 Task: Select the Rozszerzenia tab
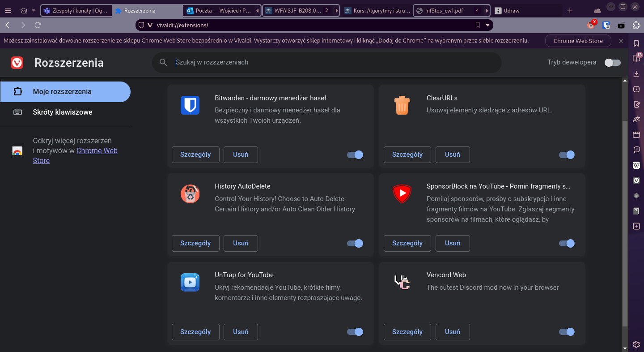148,11
